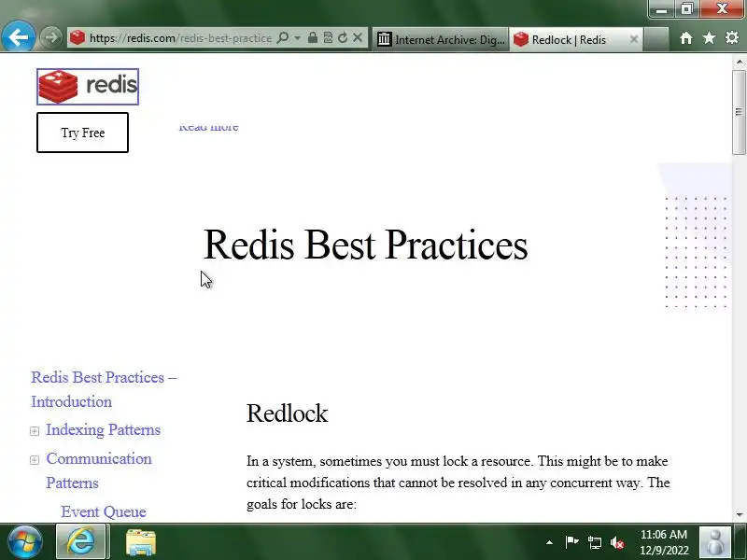The width and height of the screenshot is (747, 560).
Task: Open the Communication Patterns link
Action: pyautogui.click(x=99, y=470)
